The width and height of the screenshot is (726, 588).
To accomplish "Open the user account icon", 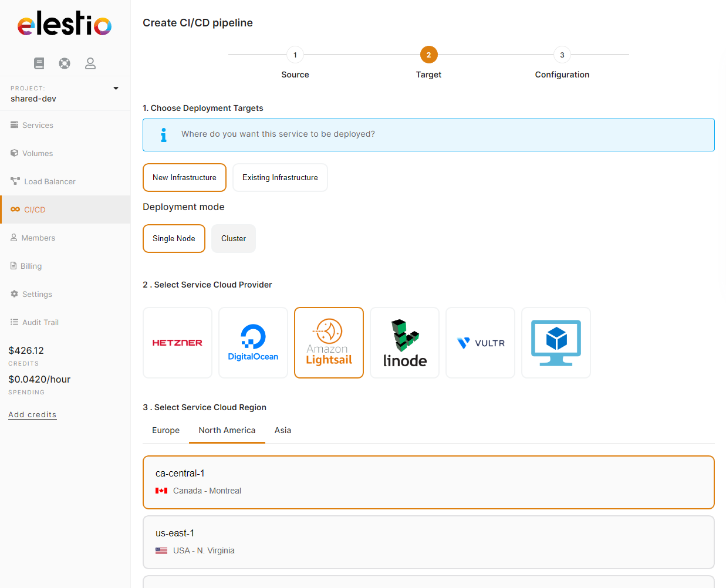I will click(90, 63).
